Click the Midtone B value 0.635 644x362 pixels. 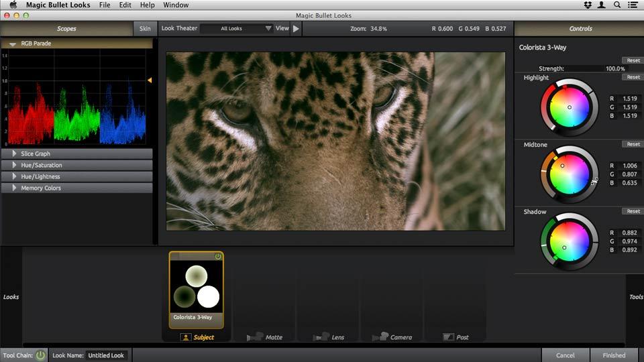click(x=630, y=183)
